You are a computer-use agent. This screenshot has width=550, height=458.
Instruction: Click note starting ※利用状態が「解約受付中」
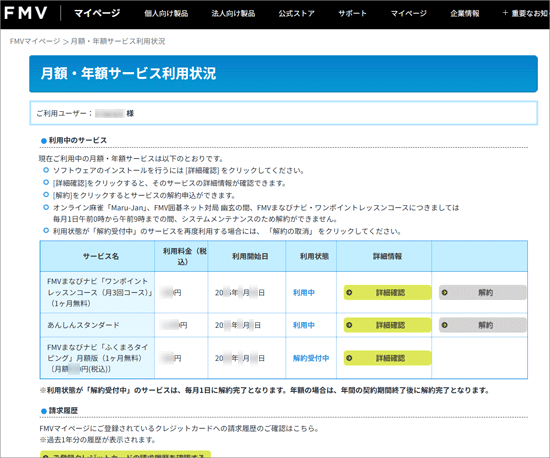[264, 390]
